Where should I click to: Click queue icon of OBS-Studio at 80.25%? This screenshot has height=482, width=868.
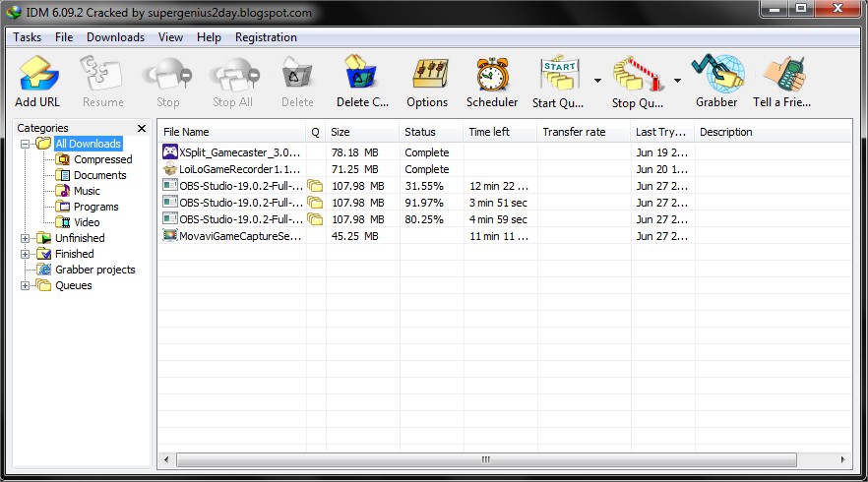click(315, 218)
